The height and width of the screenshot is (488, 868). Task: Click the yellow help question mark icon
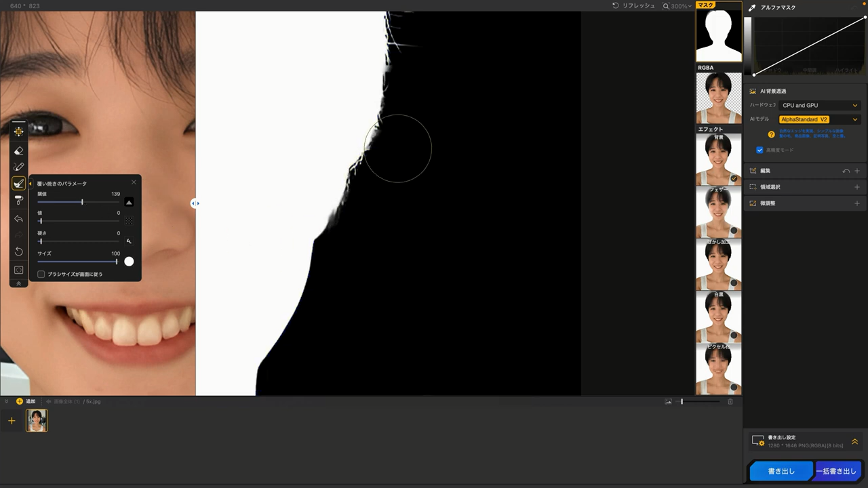coord(771,134)
